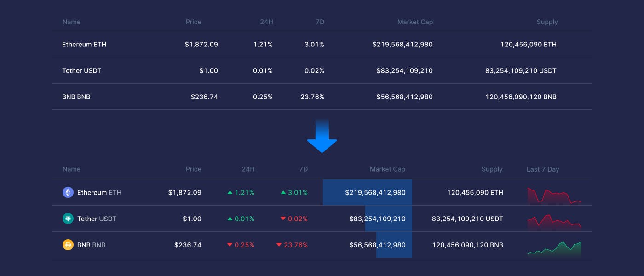Click '120,456,090 ETH' supply in the plain table
Screen dimensions: 644x276
tap(529, 45)
